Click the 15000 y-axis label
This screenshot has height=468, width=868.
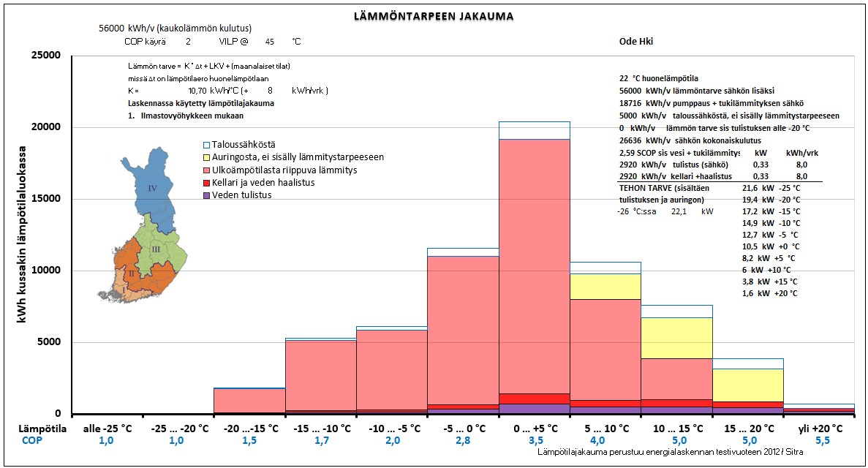click(46, 199)
